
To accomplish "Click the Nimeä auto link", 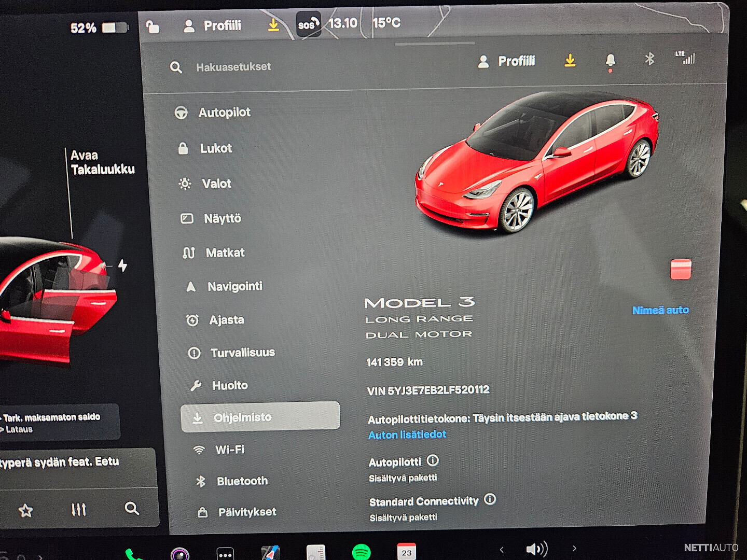I will [x=660, y=310].
